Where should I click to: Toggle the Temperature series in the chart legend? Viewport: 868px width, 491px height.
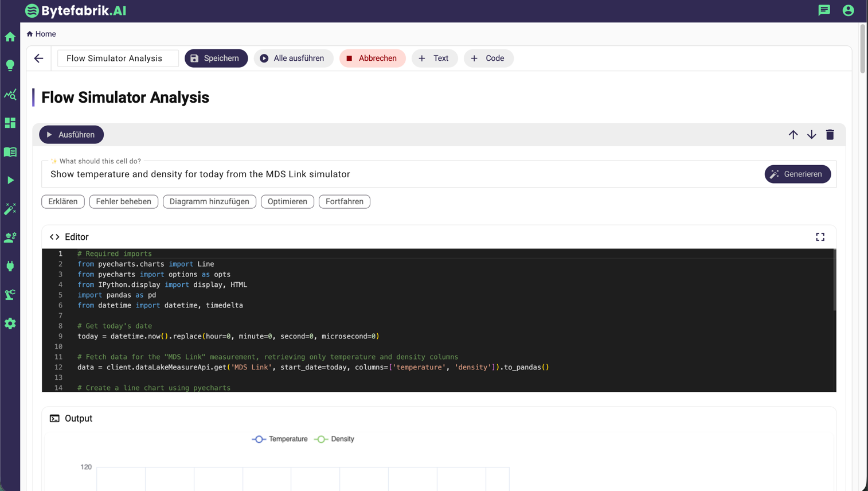(x=279, y=439)
